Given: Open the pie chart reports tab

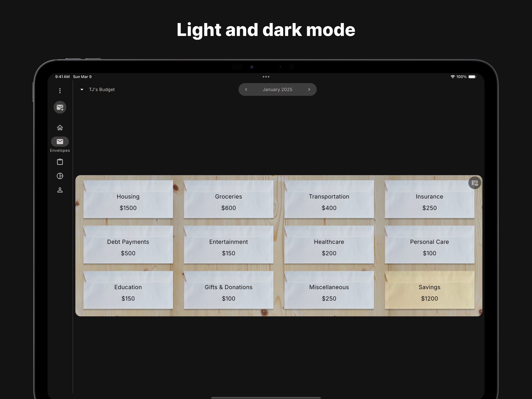Looking at the screenshot, I should tap(60, 176).
